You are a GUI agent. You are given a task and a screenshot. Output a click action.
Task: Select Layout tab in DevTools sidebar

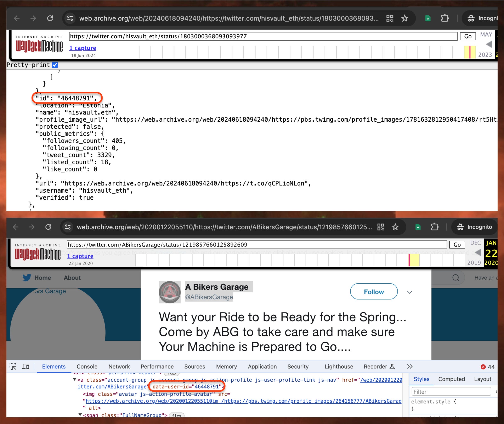coord(482,379)
